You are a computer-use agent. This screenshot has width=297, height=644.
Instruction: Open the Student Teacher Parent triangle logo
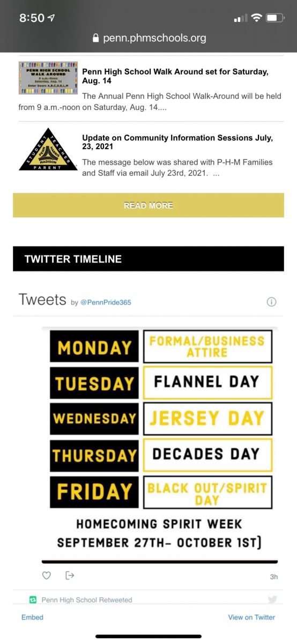48,150
